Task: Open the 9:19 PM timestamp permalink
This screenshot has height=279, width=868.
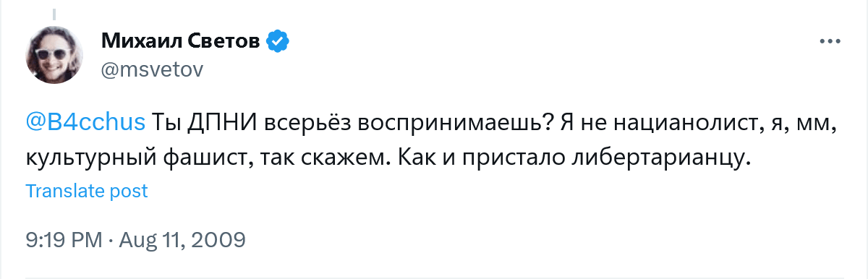Action: [64, 239]
